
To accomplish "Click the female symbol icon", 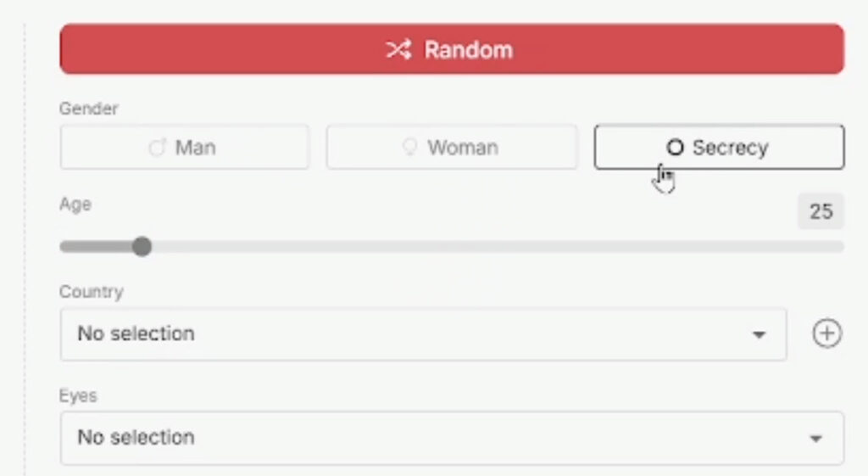I will (410, 148).
